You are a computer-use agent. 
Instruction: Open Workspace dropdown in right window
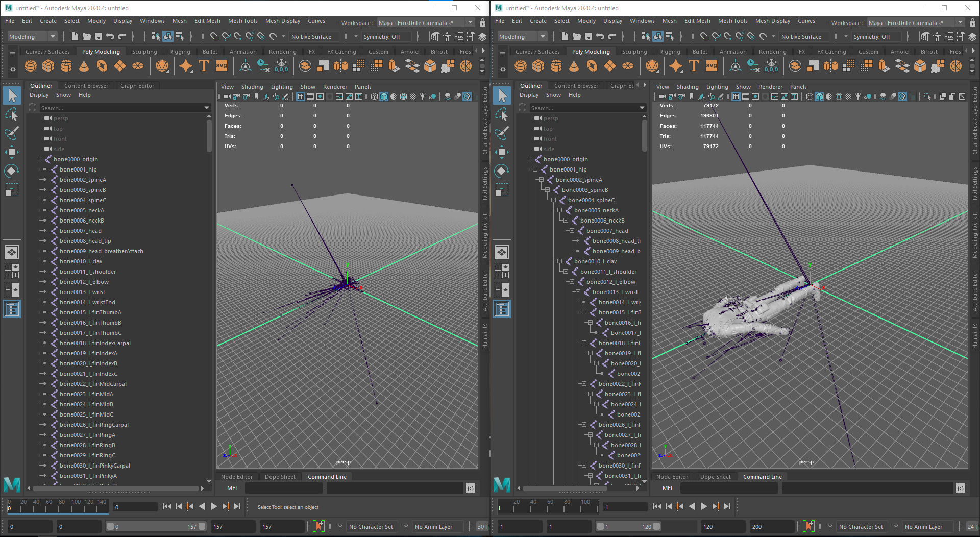click(916, 22)
